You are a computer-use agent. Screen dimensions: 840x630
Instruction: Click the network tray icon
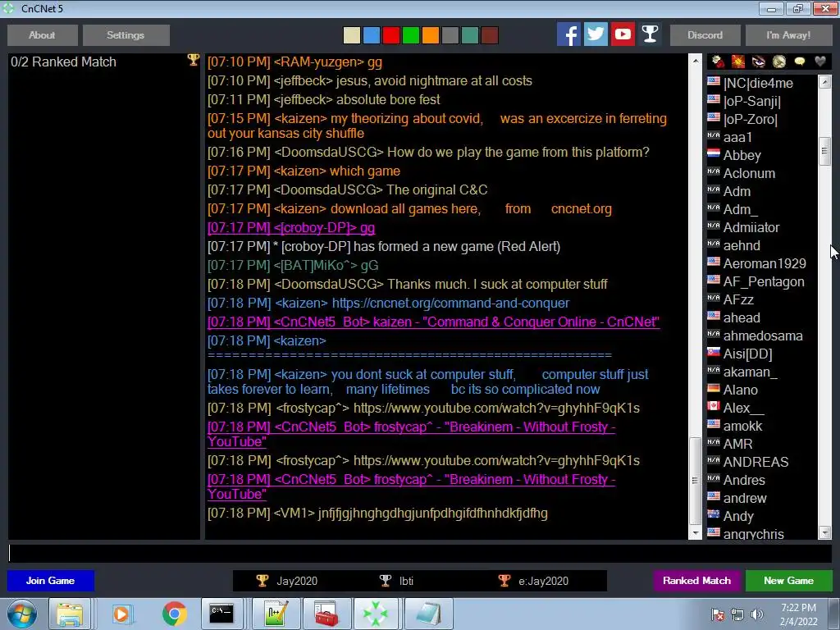pyautogui.click(x=737, y=614)
